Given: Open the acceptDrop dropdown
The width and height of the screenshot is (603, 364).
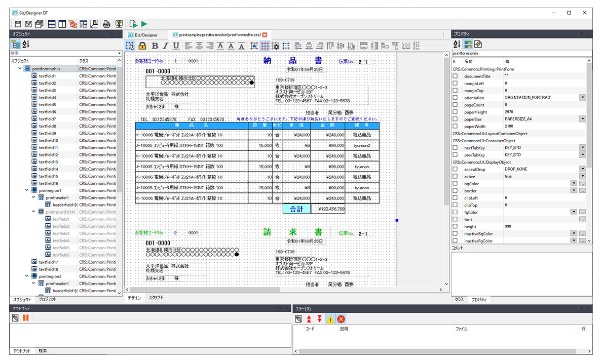Looking at the screenshot, I should (x=583, y=169).
